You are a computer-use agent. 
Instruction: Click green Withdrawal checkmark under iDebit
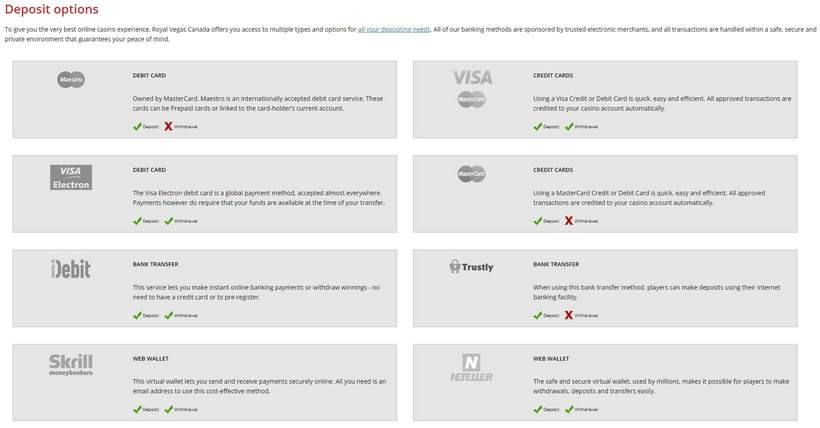click(168, 315)
